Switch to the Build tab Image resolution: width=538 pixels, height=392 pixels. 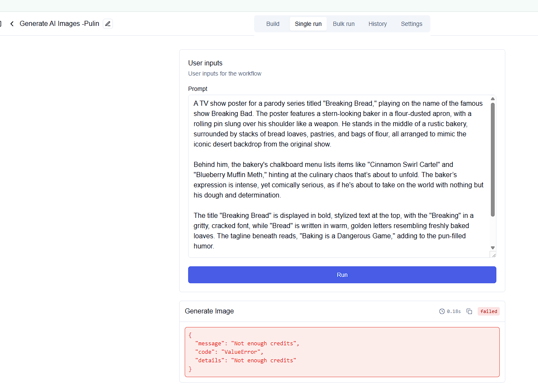click(x=273, y=24)
